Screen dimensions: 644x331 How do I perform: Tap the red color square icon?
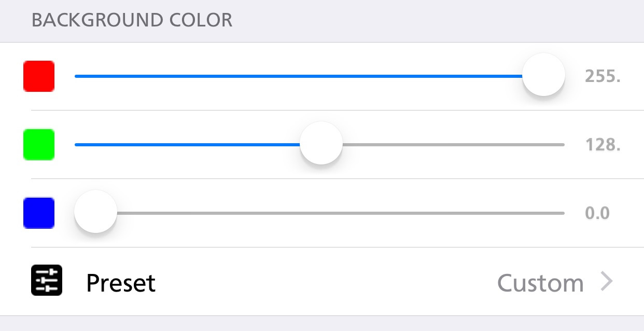(39, 76)
